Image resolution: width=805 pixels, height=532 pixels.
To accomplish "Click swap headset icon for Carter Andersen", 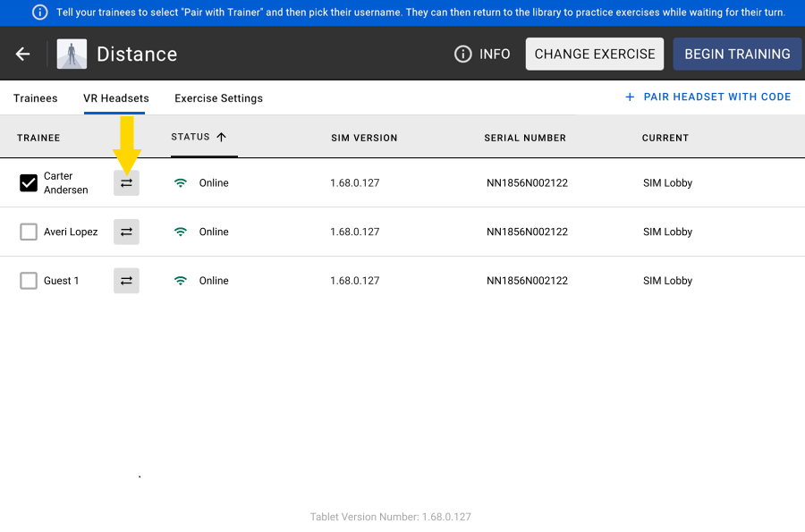I will (126, 182).
